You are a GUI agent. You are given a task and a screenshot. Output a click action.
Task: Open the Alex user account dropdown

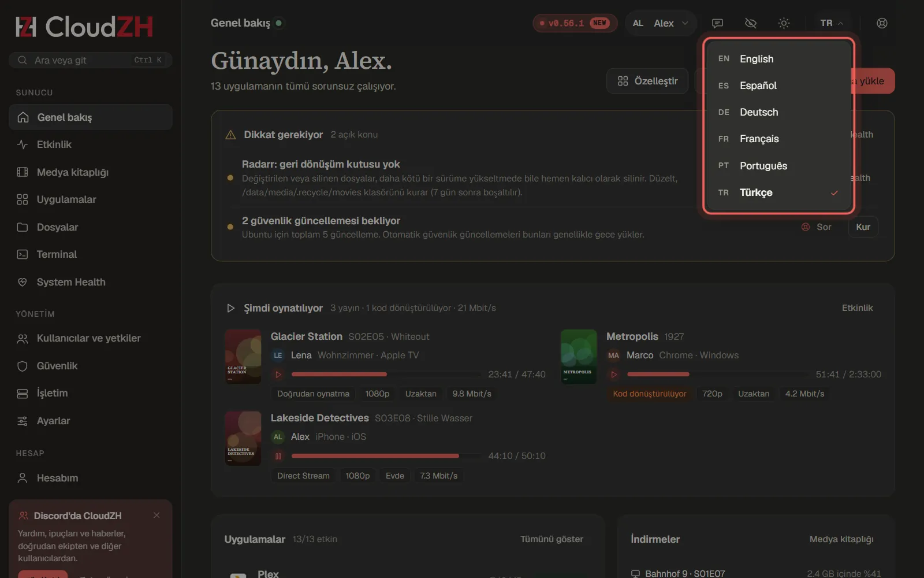coord(661,23)
